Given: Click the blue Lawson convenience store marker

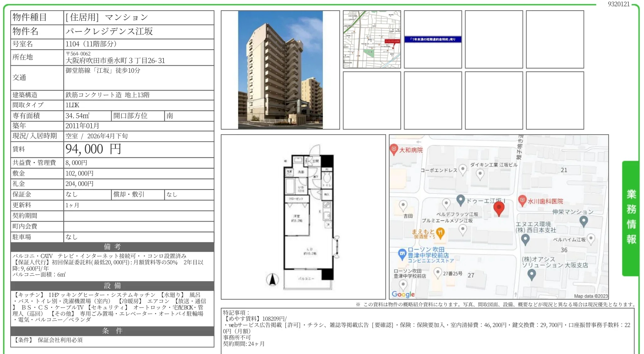Looking at the screenshot, I should [x=402, y=254].
